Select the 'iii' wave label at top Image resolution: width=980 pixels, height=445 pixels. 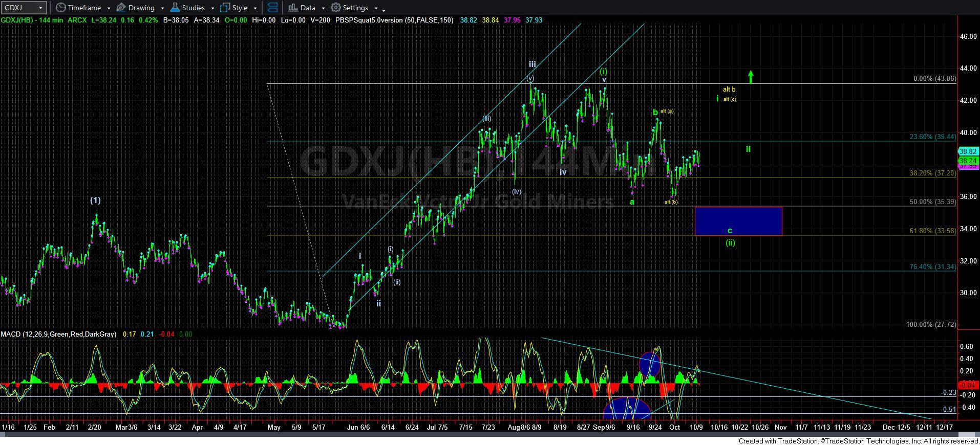tap(532, 64)
